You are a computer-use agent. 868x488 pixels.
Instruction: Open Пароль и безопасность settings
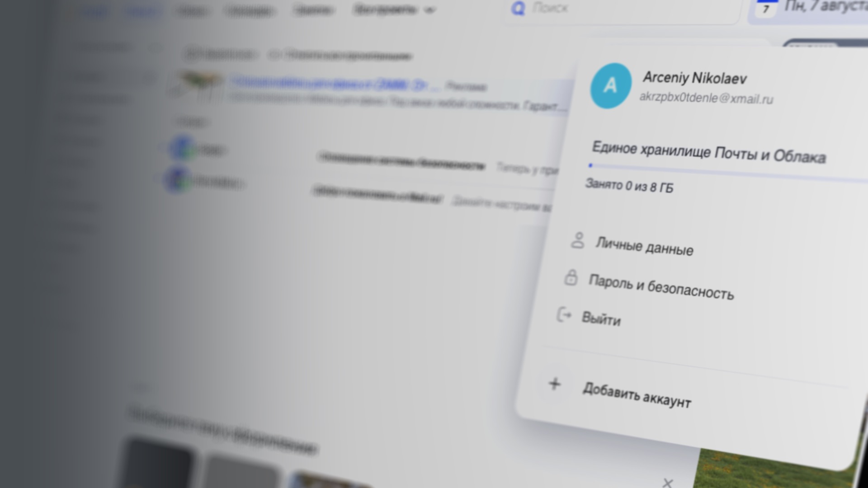[656, 284]
